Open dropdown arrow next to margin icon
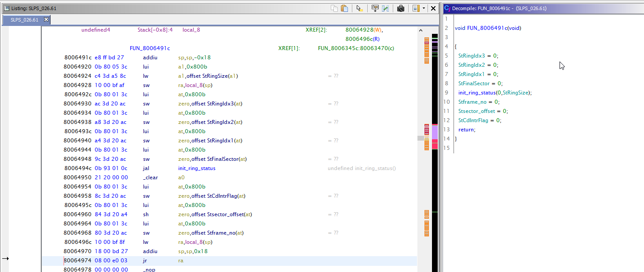Viewport: 644px width, 272px height. pos(424,8)
